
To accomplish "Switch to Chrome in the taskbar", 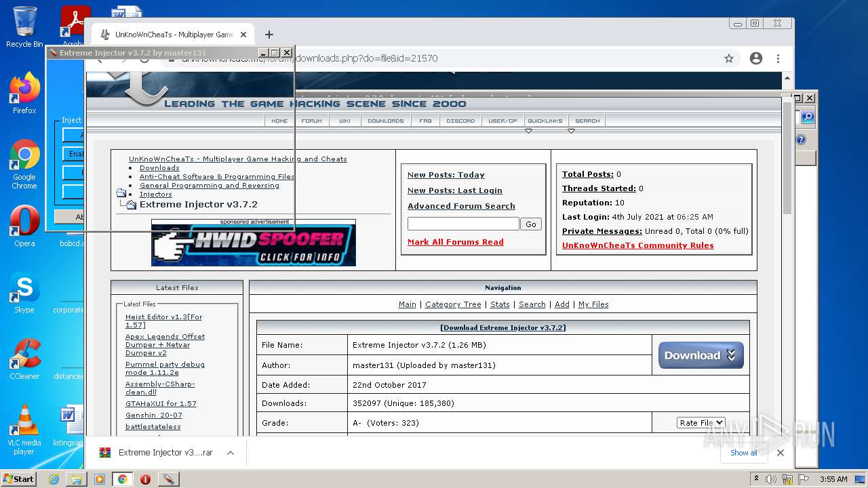I will coord(123,479).
